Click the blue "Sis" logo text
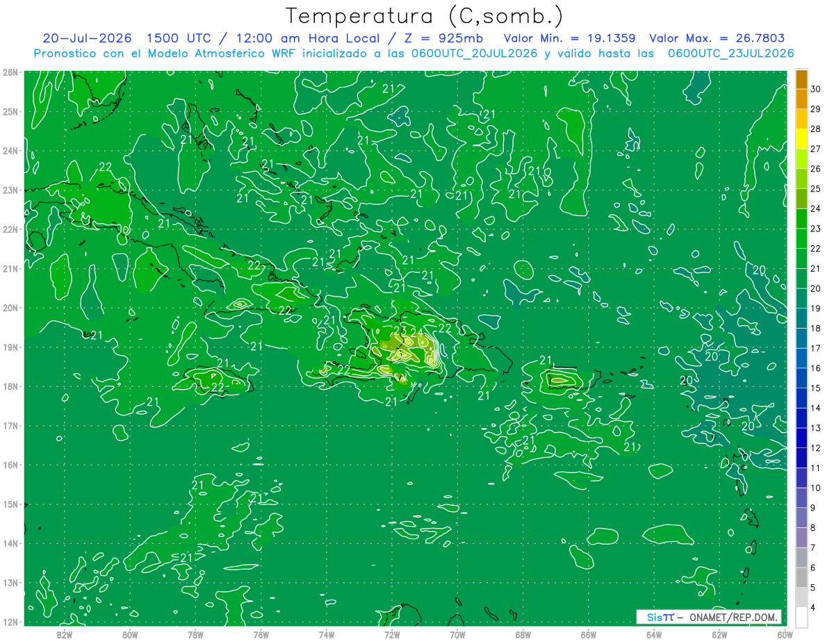Screen dimensions: 834x644 point(655,617)
